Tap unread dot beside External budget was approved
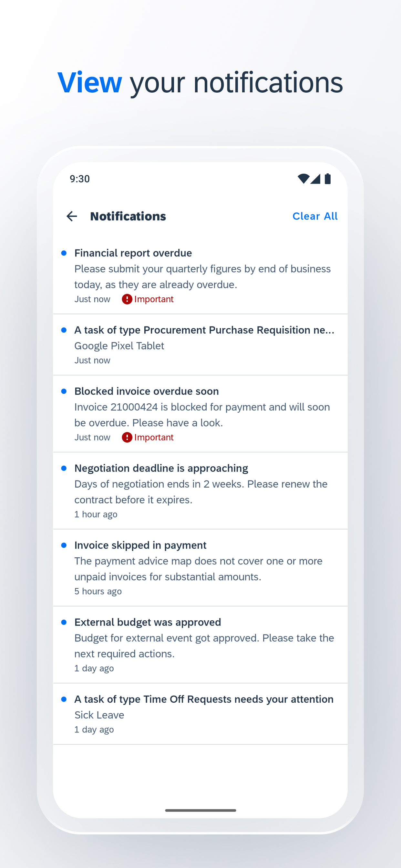The height and width of the screenshot is (868, 401). pos(64,622)
